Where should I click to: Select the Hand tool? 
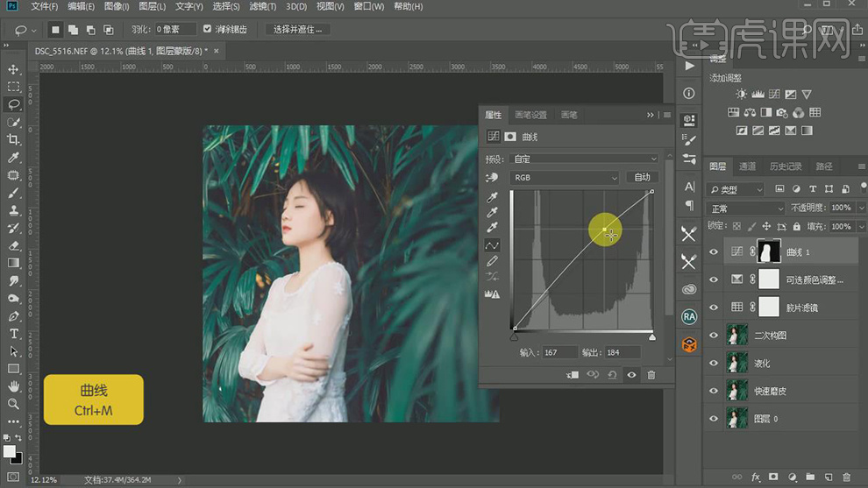coord(13,386)
